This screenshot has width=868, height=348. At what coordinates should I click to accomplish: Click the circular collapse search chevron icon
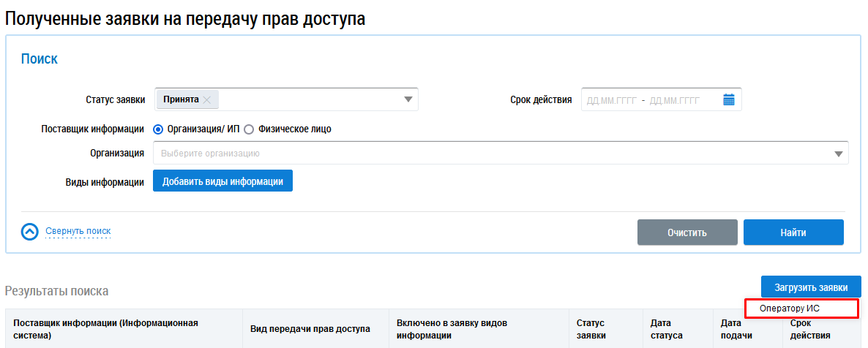pyautogui.click(x=29, y=232)
